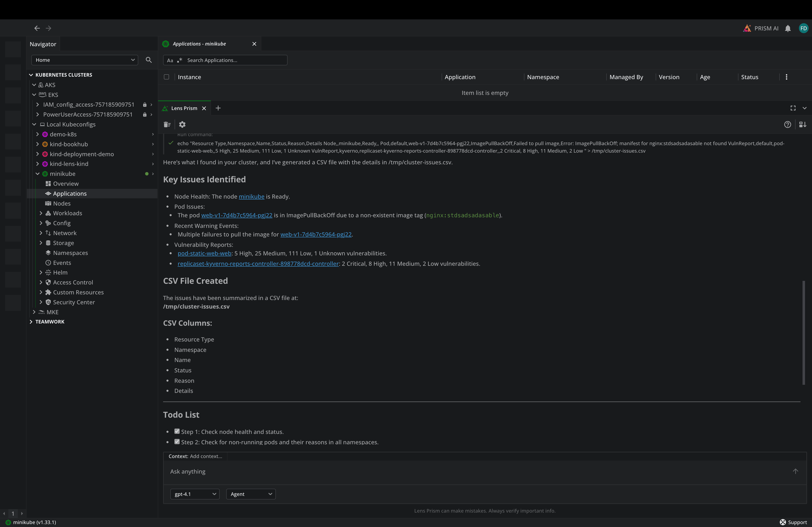This screenshot has width=812, height=527.
Task: Click the chat history list icon
Action: [x=167, y=124]
